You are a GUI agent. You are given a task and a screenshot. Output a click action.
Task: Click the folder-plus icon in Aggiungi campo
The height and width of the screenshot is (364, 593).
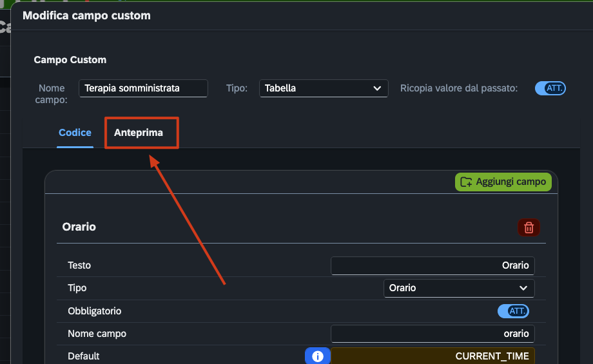466,182
